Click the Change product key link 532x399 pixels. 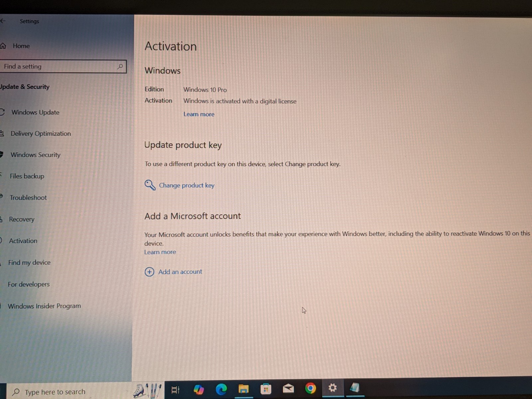(187, 186)
